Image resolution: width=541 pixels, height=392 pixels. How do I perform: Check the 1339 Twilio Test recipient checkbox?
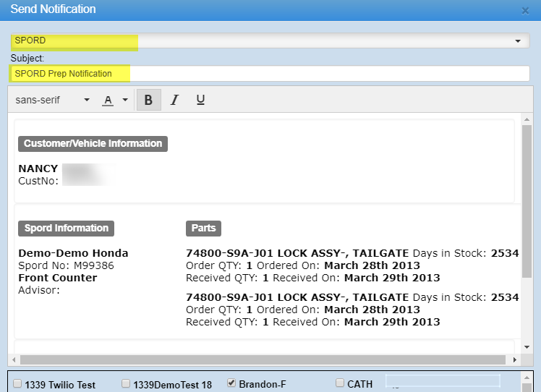pos(17,384)
